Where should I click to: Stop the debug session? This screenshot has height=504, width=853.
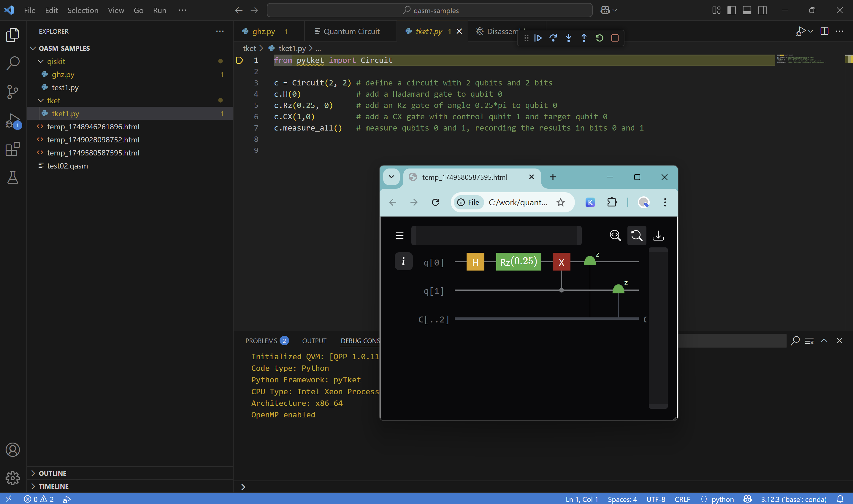click(615, 38)
